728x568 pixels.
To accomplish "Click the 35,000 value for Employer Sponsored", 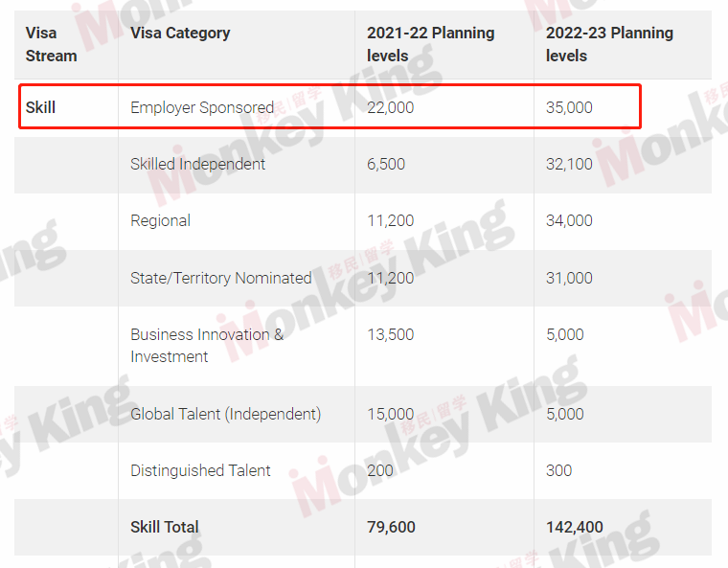I will (x=569, y=107).
